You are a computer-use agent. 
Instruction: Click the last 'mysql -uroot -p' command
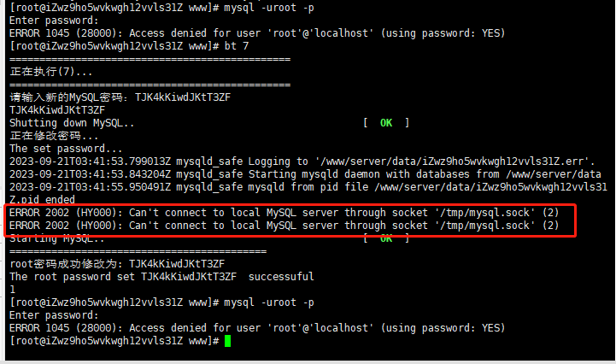click(x=269, y=302)
